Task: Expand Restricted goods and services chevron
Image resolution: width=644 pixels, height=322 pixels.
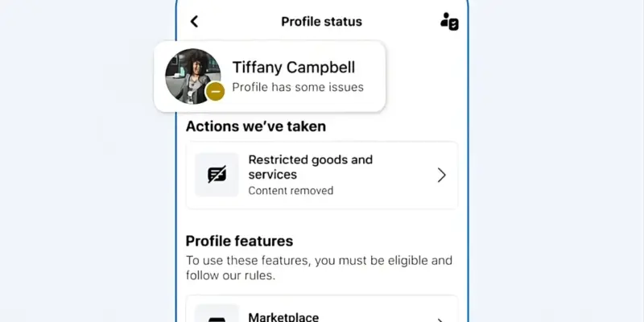Action: point(441,175)
